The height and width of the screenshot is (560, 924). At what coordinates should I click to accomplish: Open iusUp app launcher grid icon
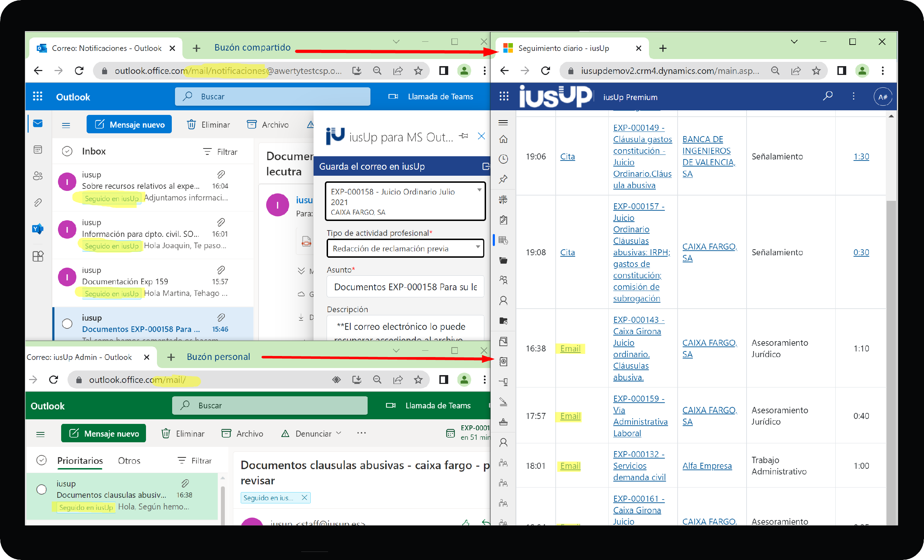[x=504, y=97]
